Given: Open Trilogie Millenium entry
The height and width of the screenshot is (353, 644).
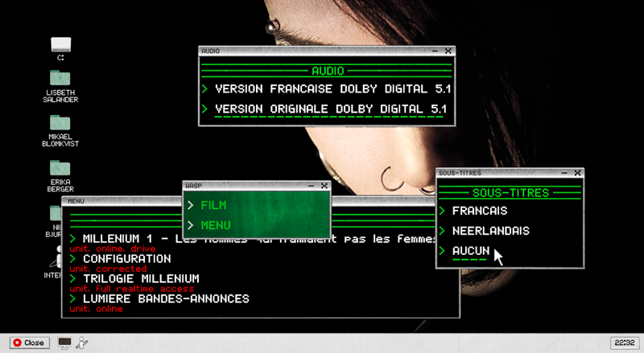Looking at the screenshot, I should pyautogui.click(x=141, y=279).
